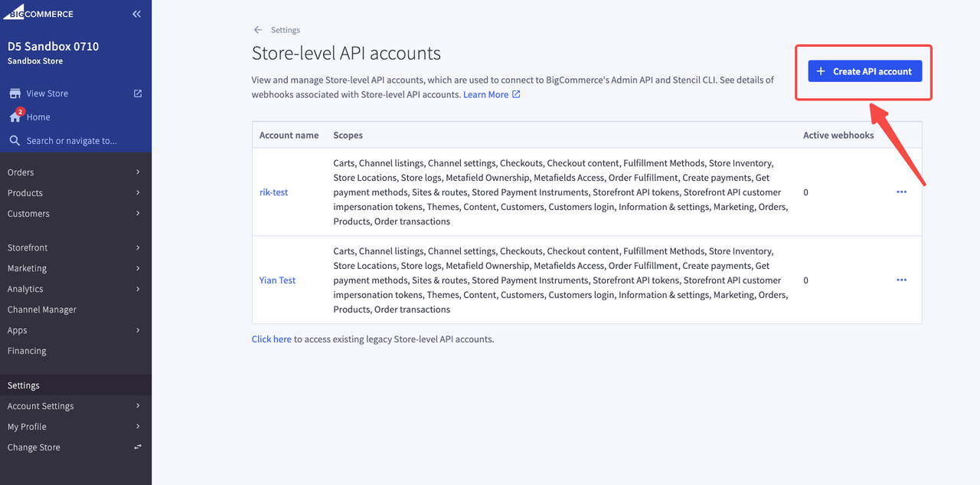The image size is (980, 485).
Task: Expand the Orders menu chevron
Action: coord(138,172)
